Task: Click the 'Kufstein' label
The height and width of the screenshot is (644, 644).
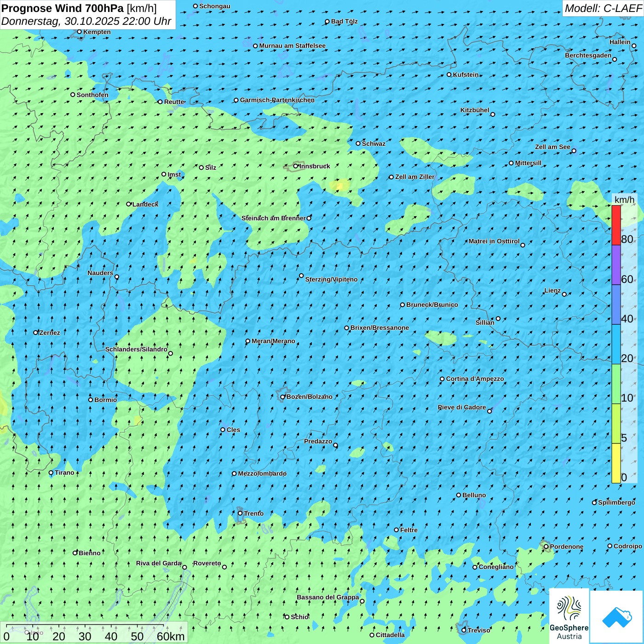Action: 466,75
